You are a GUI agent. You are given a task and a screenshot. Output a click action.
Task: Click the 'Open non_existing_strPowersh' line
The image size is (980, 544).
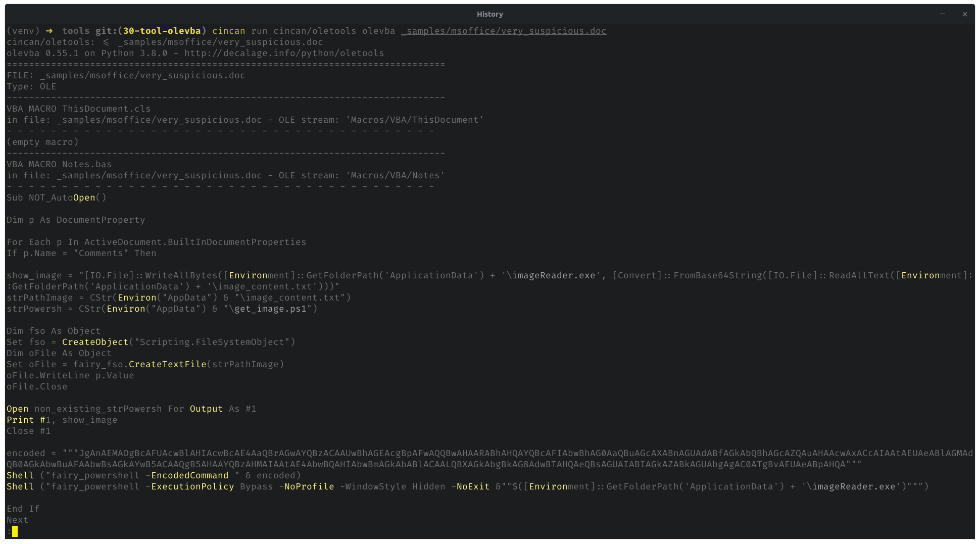[131, 409]
